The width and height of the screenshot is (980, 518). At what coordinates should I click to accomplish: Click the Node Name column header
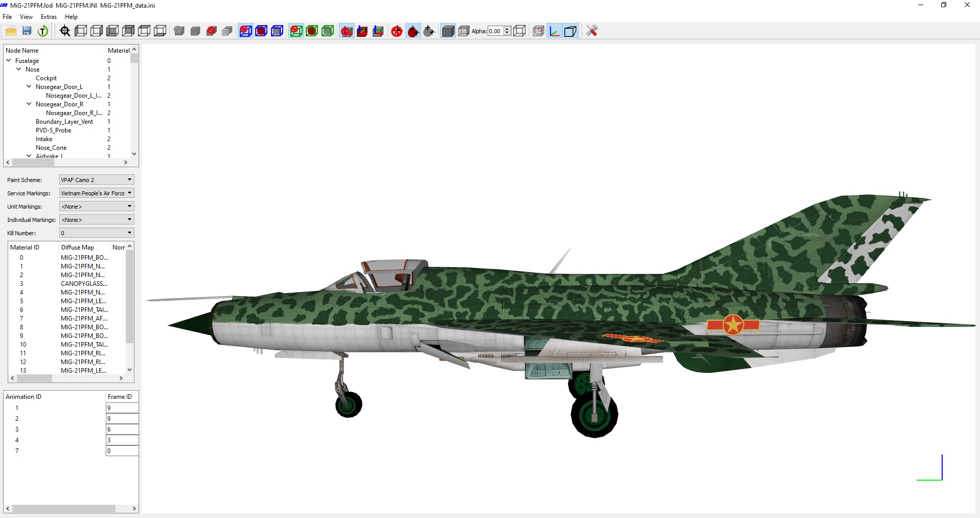coord(54,51)
